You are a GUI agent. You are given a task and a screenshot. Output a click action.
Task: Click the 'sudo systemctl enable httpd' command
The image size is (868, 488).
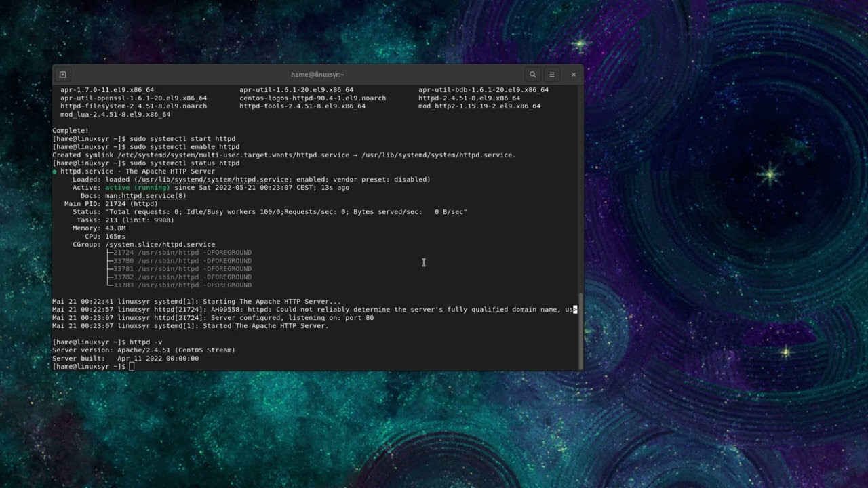click(x=184, y=147)
